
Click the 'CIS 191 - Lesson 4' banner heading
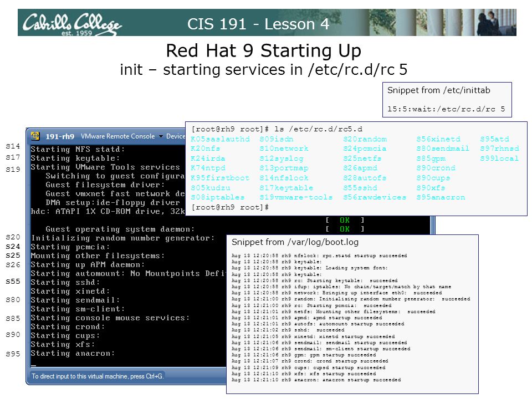click(258, 24)
